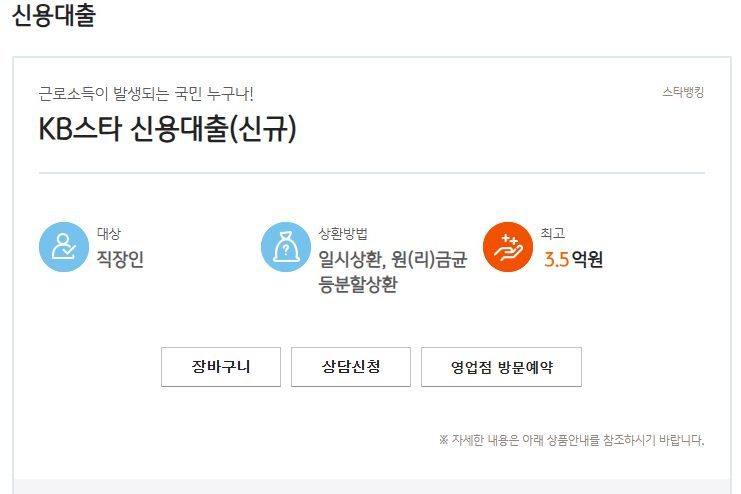
Task: Click the orange 3.5 amount number
Action: [556, 261]
